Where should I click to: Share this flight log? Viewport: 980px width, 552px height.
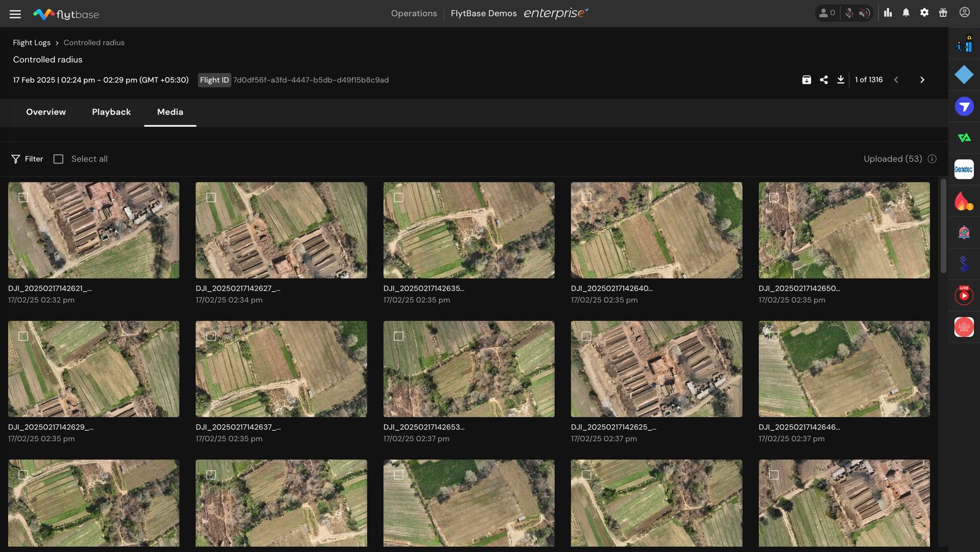pos(824,80)
